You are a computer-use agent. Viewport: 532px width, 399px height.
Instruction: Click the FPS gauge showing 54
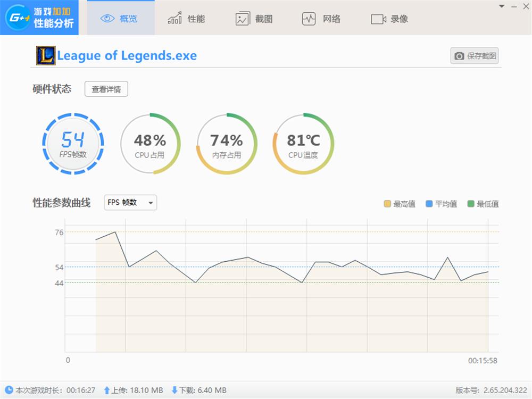click(x=73, y=143)
